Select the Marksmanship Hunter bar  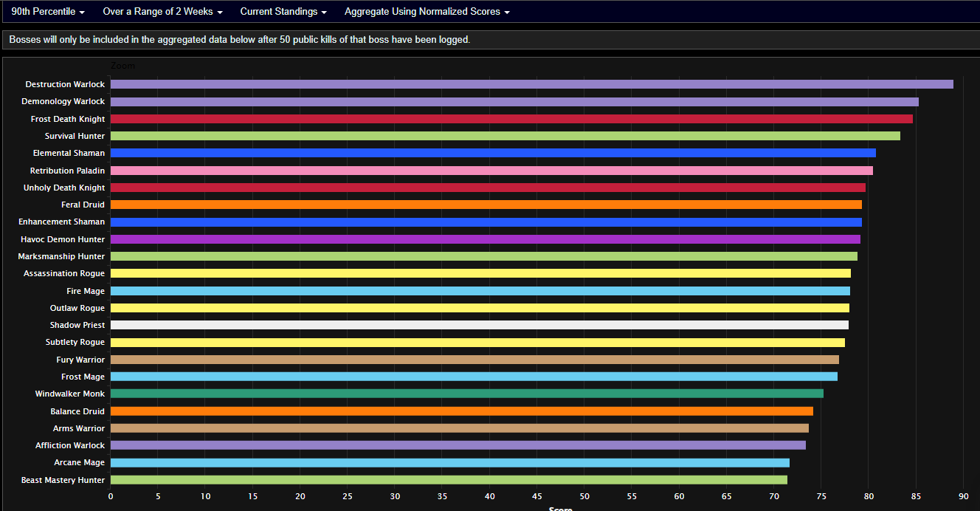(484, 256)
